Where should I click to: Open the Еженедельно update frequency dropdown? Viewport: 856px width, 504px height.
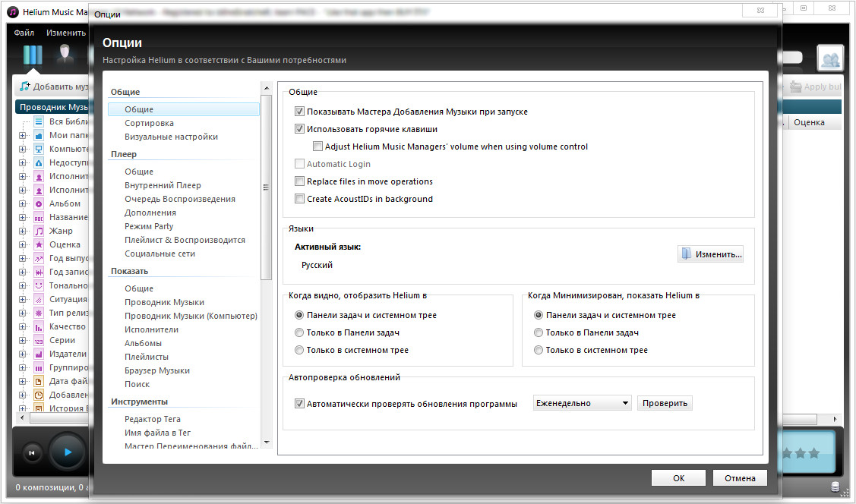582,403
